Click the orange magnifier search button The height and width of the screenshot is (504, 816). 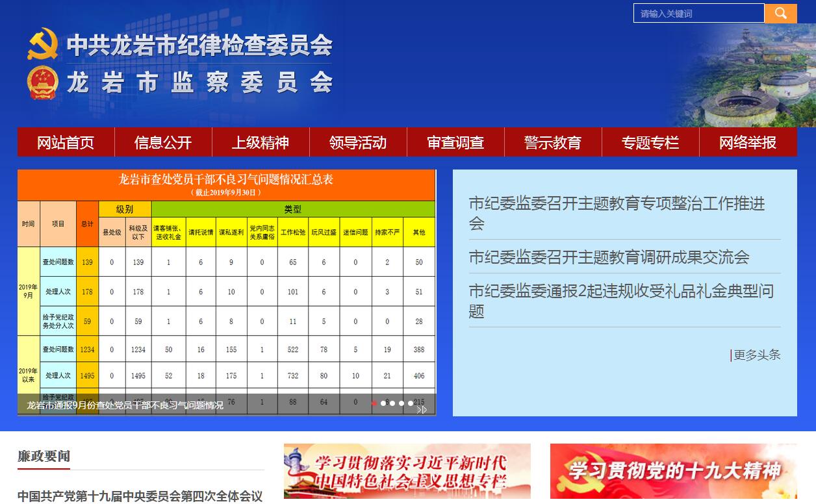(780, 13)
